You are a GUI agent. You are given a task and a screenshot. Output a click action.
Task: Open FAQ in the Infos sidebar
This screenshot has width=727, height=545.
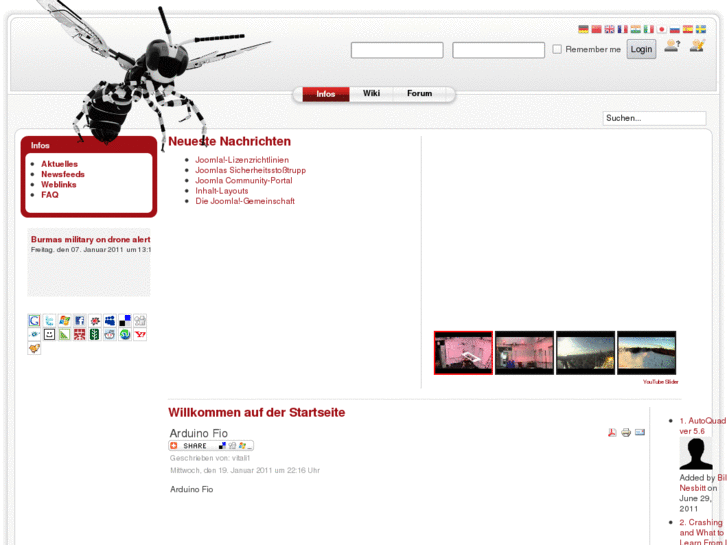50,195
